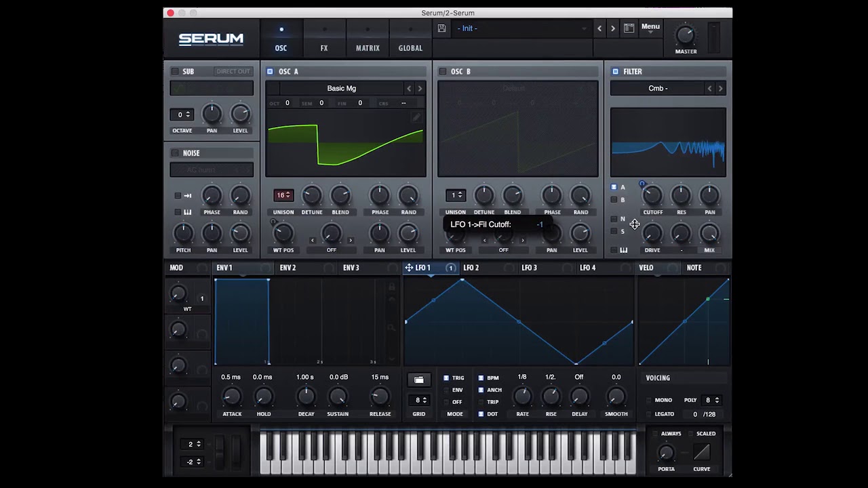Click the mod wheel strip
The image size is (868, 488).
[235, 453]
